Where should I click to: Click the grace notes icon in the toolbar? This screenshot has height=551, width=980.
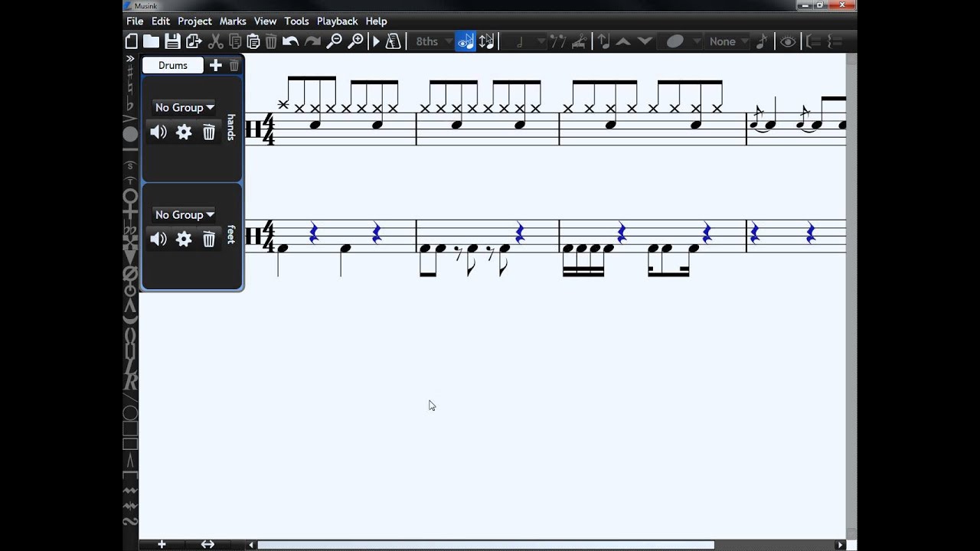pyautogui.click(x=558, y=41)
